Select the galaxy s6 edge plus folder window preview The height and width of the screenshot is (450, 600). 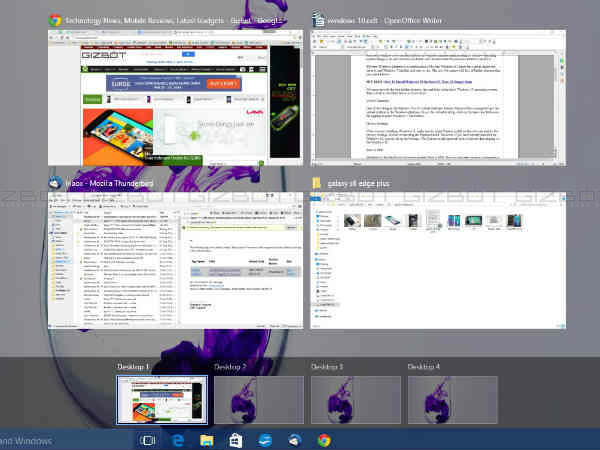(438, 261)
